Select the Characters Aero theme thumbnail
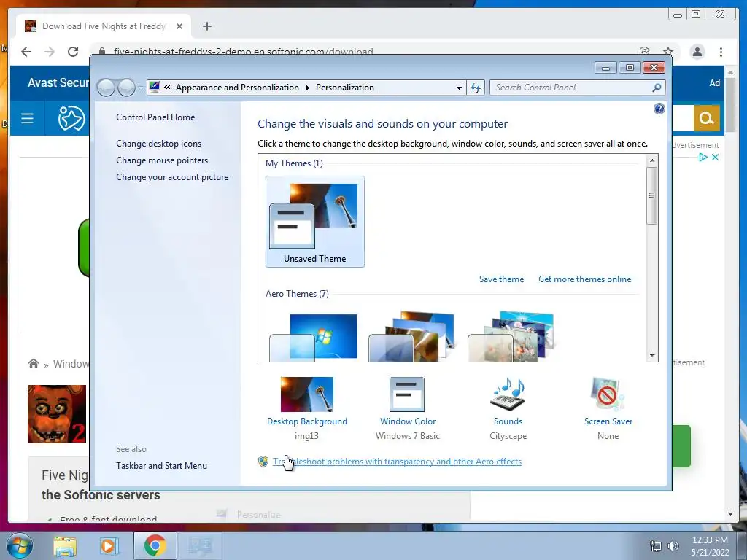The height and width of the screenshot is (560, 747). tap(513, 337)
